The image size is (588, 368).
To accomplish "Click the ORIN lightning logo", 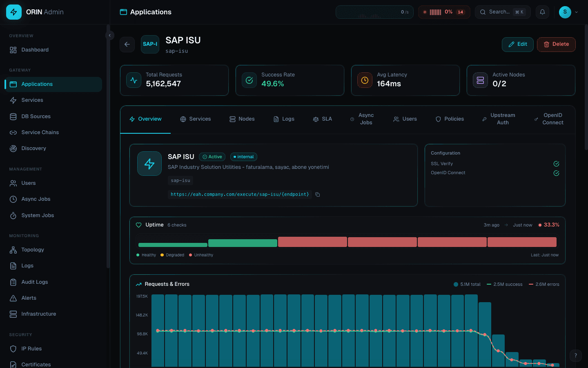I will tap(14, 12).
